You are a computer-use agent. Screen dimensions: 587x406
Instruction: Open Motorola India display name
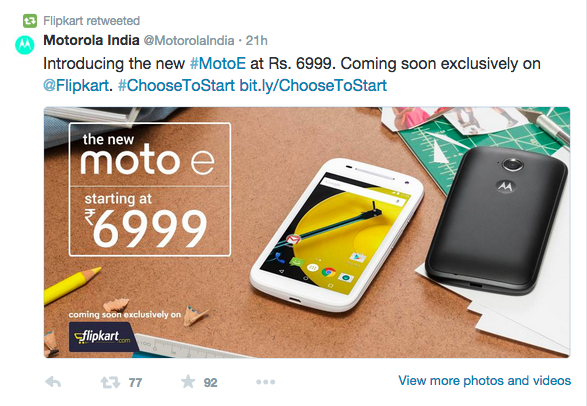(x=91, y=40)
